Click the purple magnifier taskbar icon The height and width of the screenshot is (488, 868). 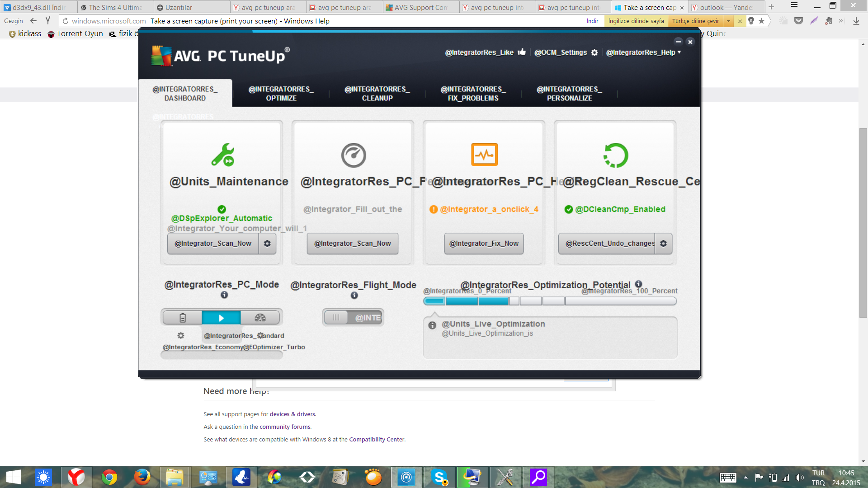coord(538,477)
